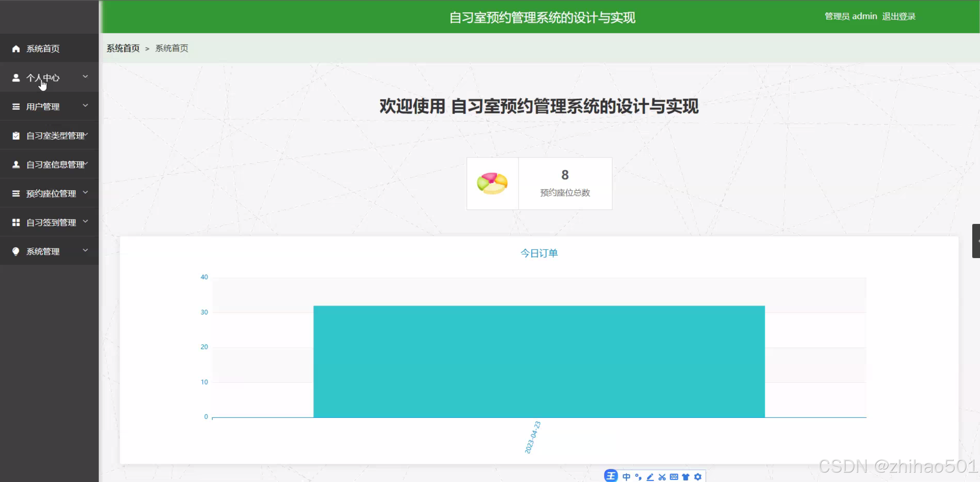
Task: Expand the 自习室信息管理 chevron
Action: pos(87,163)
